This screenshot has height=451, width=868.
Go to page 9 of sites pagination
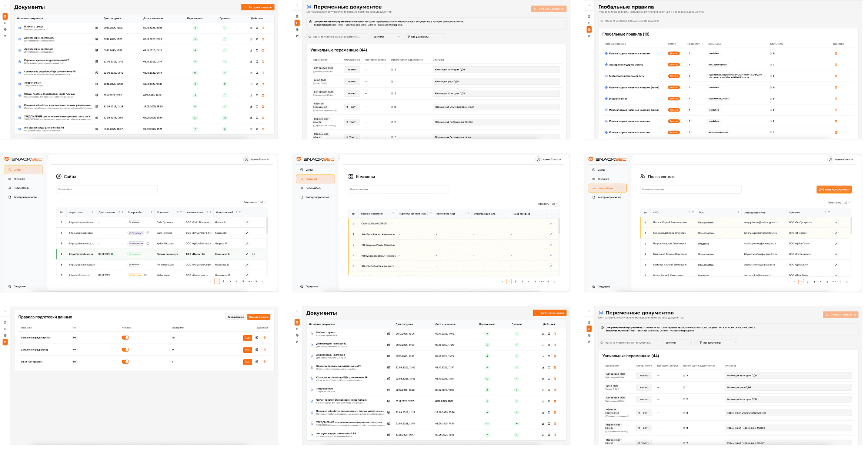[x=256, y=281]
